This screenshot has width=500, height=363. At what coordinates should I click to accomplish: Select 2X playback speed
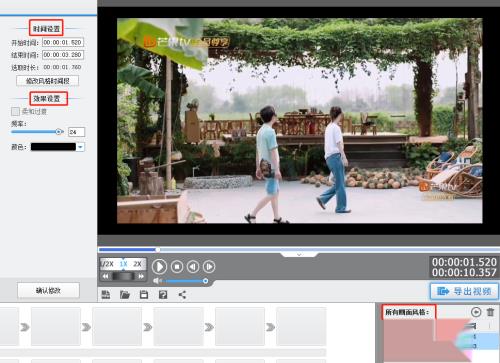click(137, 264)
